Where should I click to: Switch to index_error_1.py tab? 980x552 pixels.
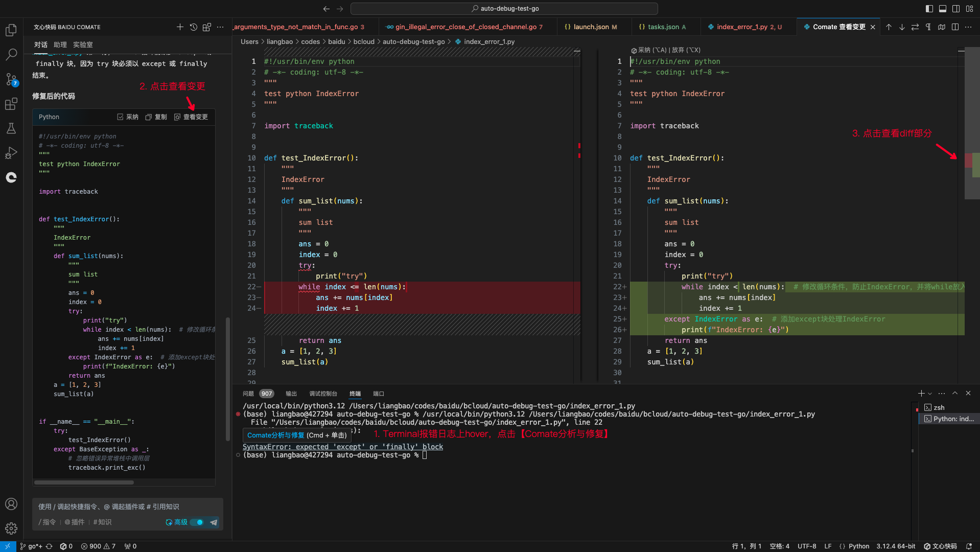point(746,27)
